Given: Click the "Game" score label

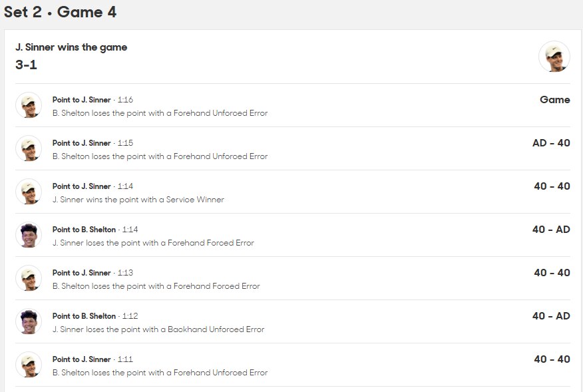Looking at the screenshot, I should tap(554, 100).
